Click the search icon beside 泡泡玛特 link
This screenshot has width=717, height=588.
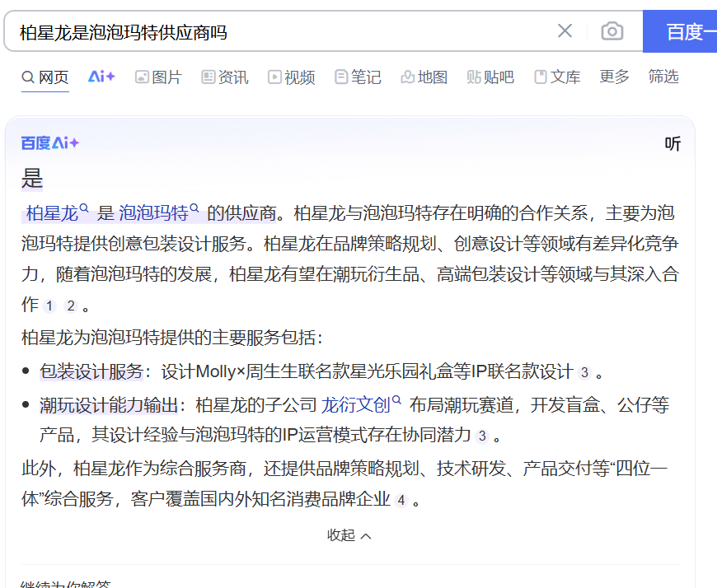point(194,208)
